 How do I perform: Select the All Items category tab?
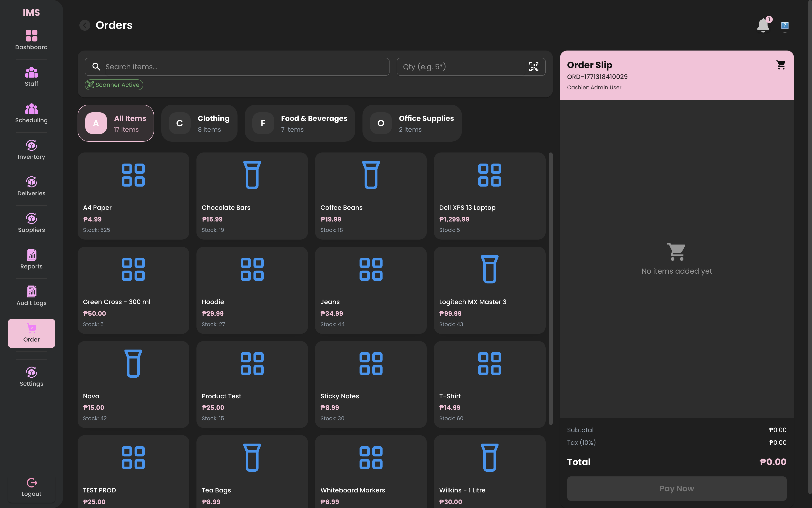pyautogui.click(x=115, y=123)
